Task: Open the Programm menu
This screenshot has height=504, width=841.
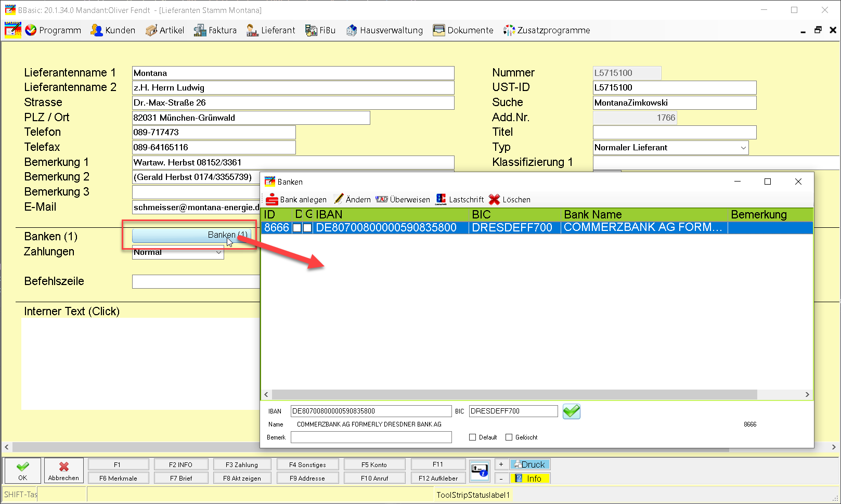Action: [x=53, y=30]
